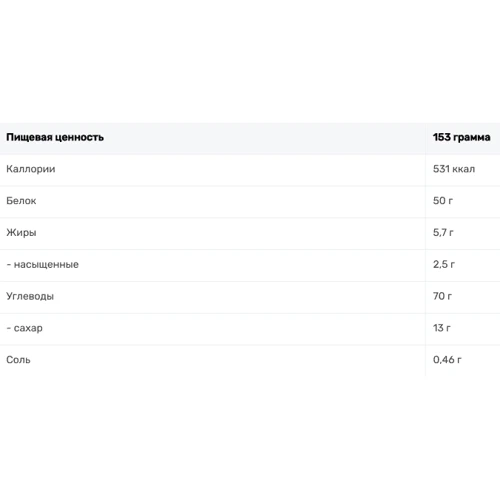Click the '5,7 г' fat value
The width and height of the screenshot is (500, 500).
(x=443, y=232)
